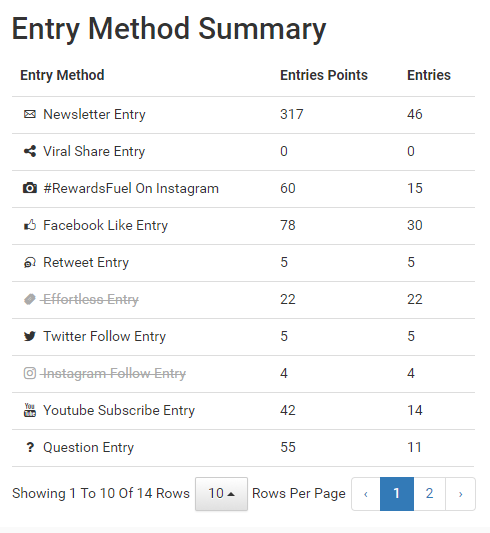
Task: Click the Twitter bird icon
Action: pyautogui.click(x=30, y=336)
